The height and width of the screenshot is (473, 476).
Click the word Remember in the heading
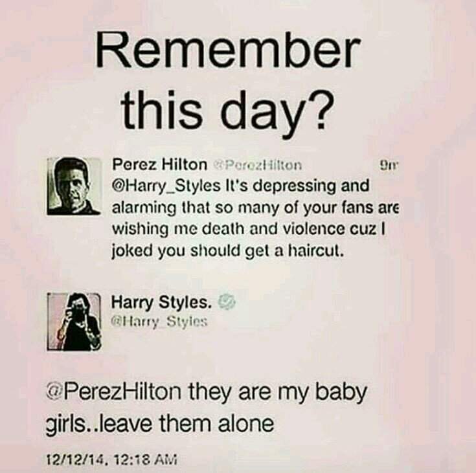(229, 52)
